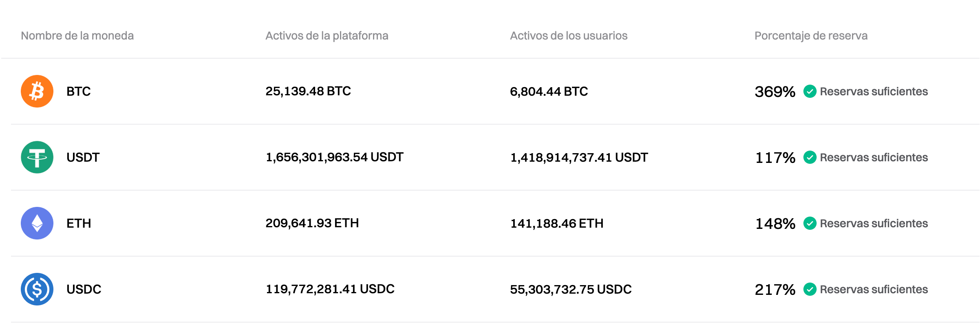Click the green checkmark in BTC row
Image resolution: width=980 pixels, height=325 pixels.
[x=810, y=91]
